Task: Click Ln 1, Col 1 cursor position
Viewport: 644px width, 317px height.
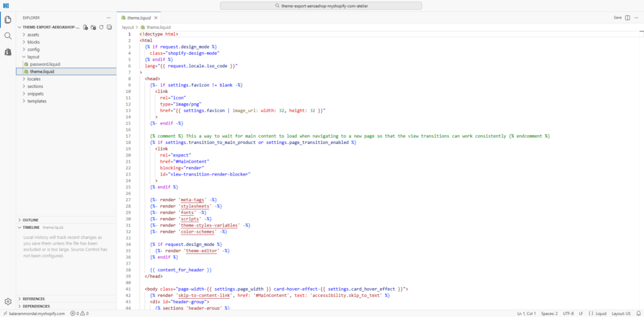Action: click(526, 313)
